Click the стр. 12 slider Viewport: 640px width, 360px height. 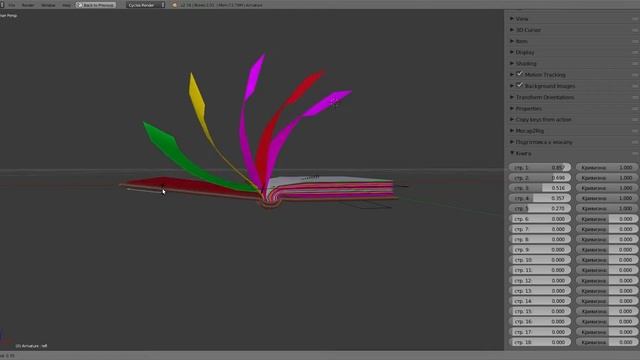point(540,281)
